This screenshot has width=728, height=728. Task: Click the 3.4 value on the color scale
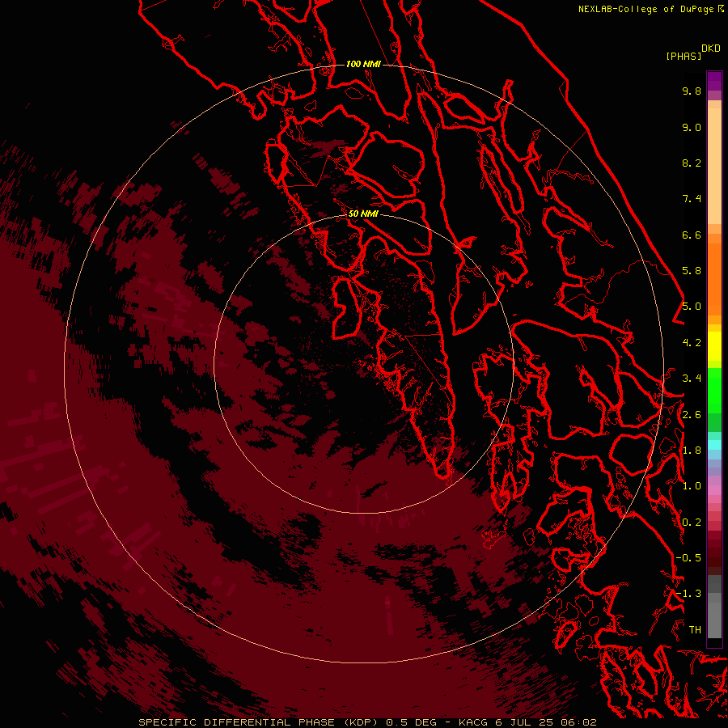pyautogui.click(x=692, y=379)
